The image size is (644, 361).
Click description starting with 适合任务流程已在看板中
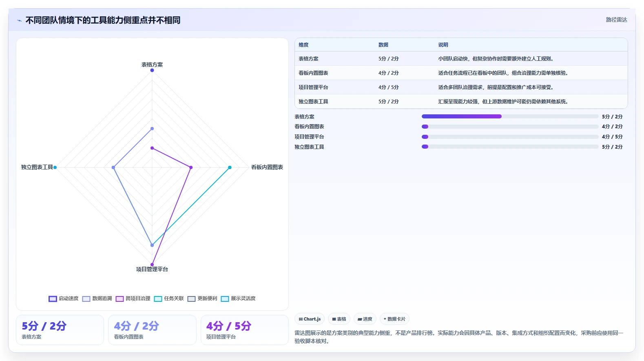(504, 73)
